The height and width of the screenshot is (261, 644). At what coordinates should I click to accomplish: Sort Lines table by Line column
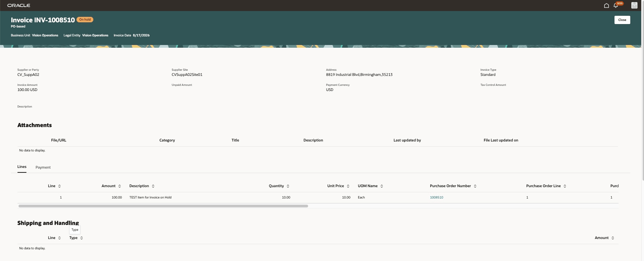[x=59, y=186]
